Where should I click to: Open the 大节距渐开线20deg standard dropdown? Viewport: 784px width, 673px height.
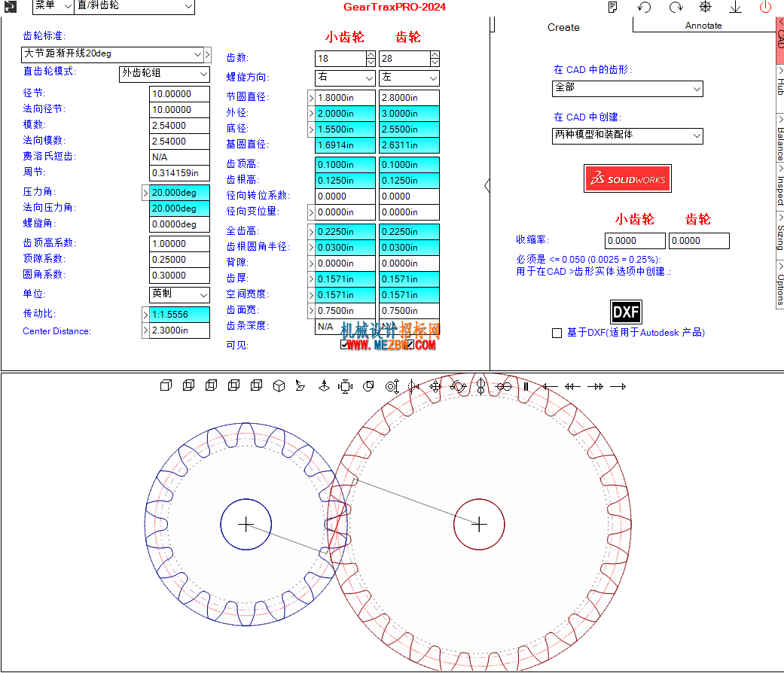(112, 54)
